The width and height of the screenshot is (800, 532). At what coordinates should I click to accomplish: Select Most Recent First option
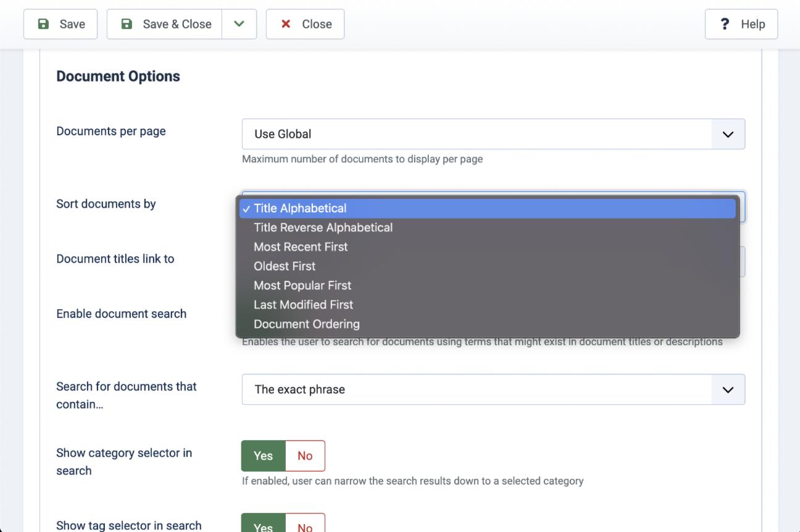pos(301,247)
